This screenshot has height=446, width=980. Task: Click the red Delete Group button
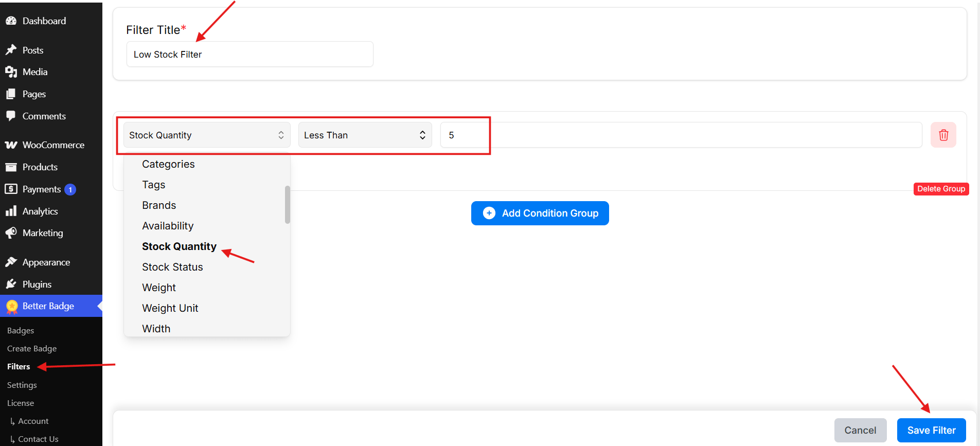(x=941, y=189)
